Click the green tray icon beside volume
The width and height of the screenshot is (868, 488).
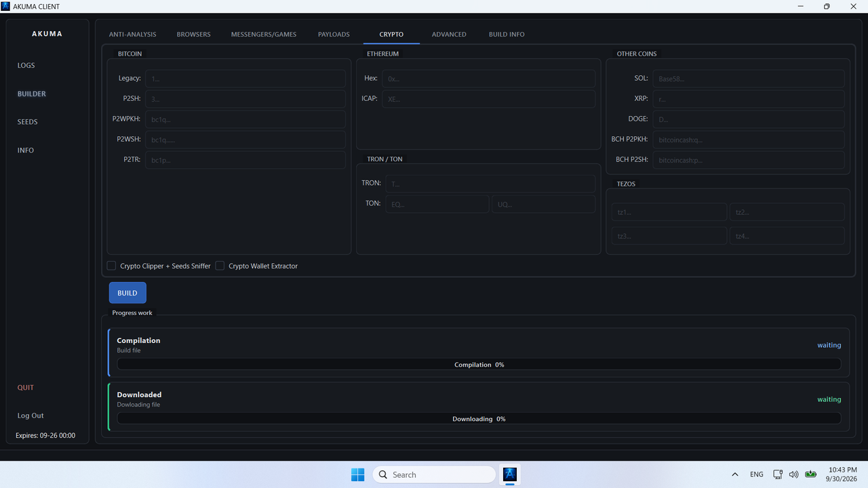pyautogui.click(x=811, y=474)
